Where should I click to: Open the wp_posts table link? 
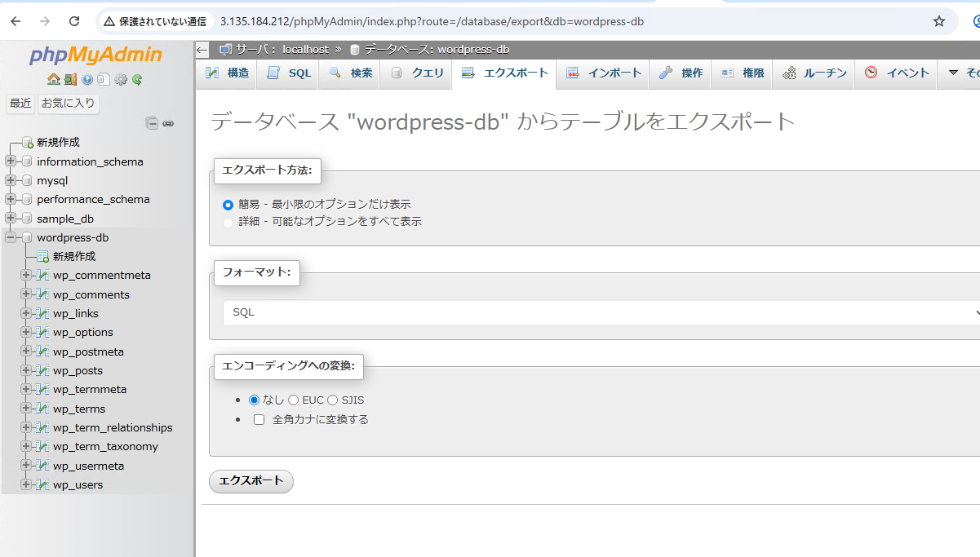click(x=78, y=371)
